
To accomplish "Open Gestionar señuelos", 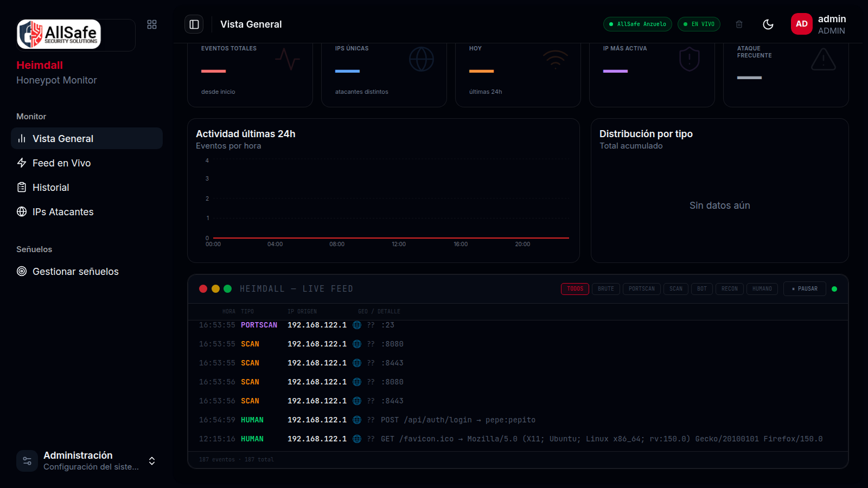I will pyautogui.click(x=87, y=271).
